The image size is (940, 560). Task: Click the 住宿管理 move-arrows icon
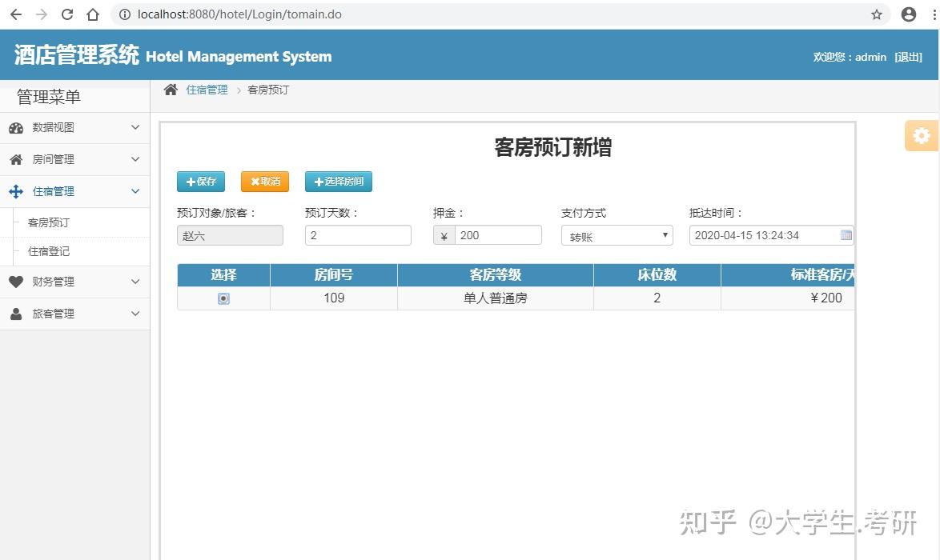point(16,192)
